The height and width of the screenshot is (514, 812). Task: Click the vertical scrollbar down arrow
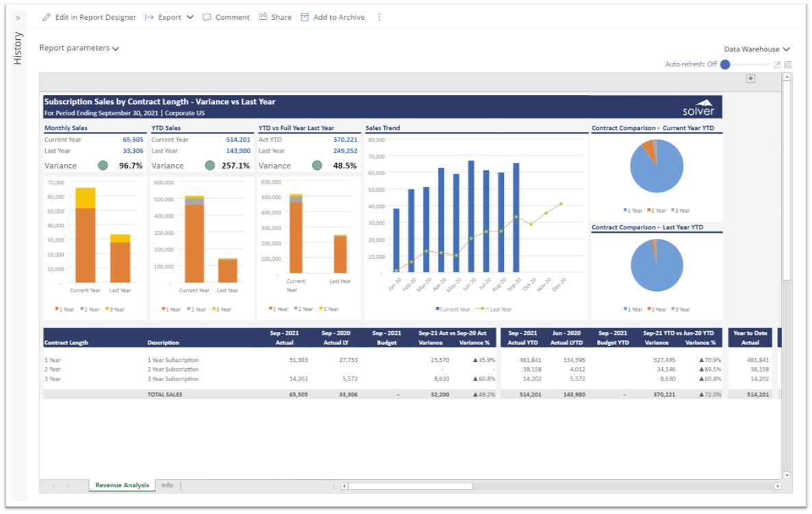(787, 475)
